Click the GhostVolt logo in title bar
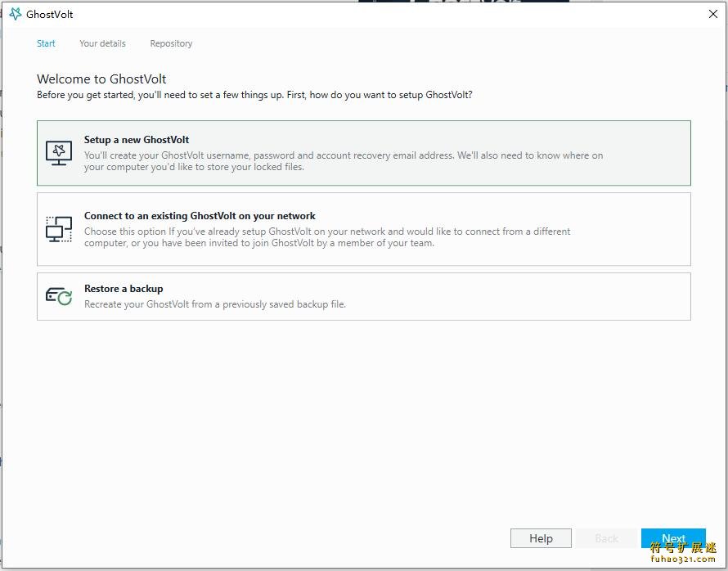Image resolution: width=728 pixels, height=571 pixels. pyautogui.click(x=16, y=14)
